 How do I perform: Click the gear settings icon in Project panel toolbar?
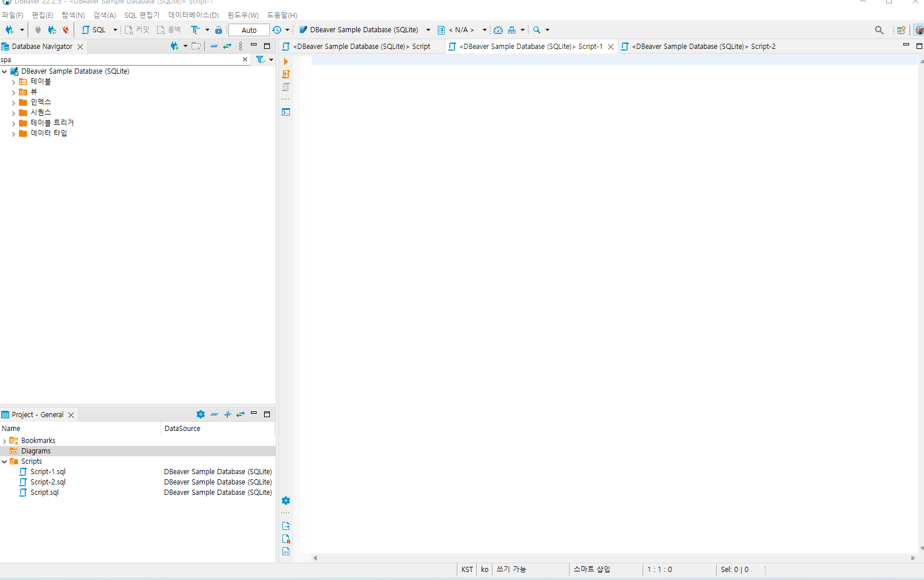(201, 414)
